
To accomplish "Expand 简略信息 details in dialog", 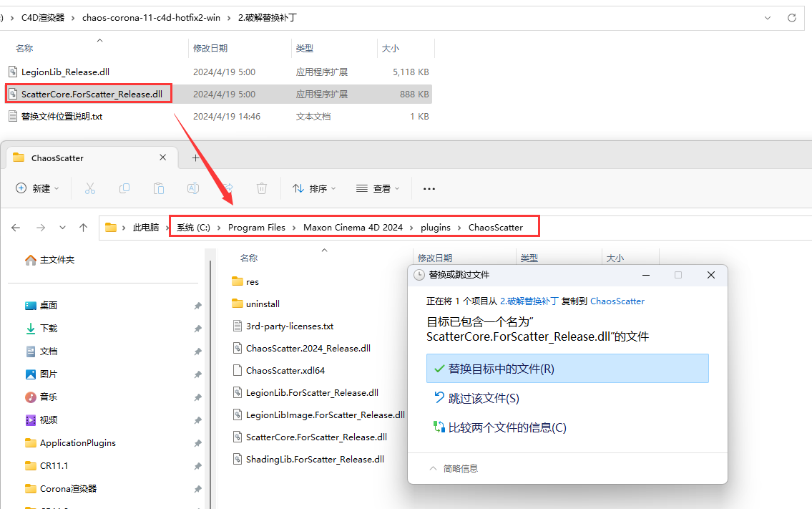I will pyautogui.click(x=454, y=468).
